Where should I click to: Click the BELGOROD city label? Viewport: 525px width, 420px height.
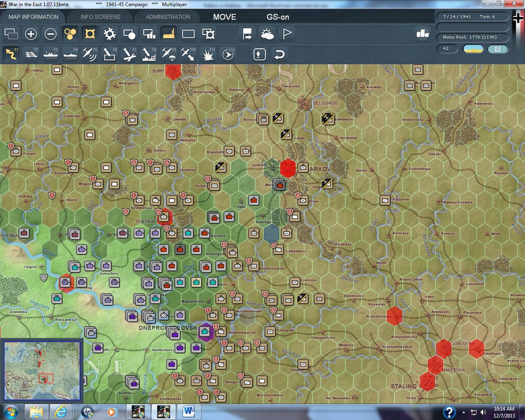tap(325, 103)
